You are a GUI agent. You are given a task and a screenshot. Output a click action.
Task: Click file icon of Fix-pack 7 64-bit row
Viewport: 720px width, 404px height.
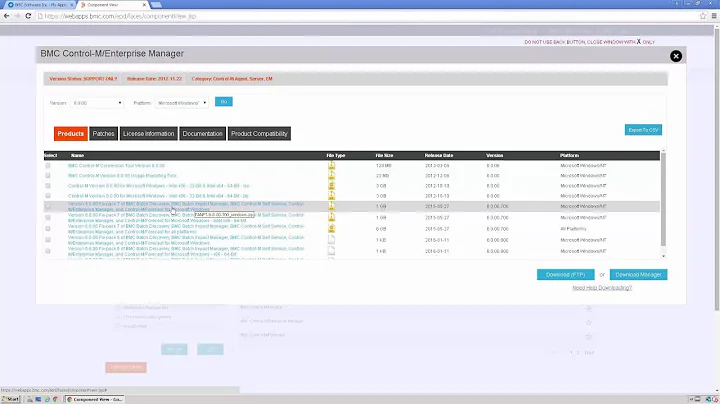[332, 217]
